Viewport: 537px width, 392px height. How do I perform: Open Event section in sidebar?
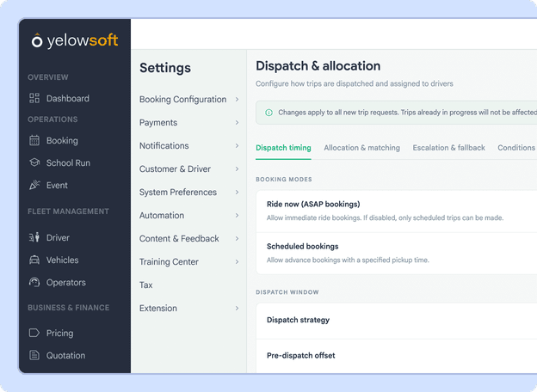57,186
